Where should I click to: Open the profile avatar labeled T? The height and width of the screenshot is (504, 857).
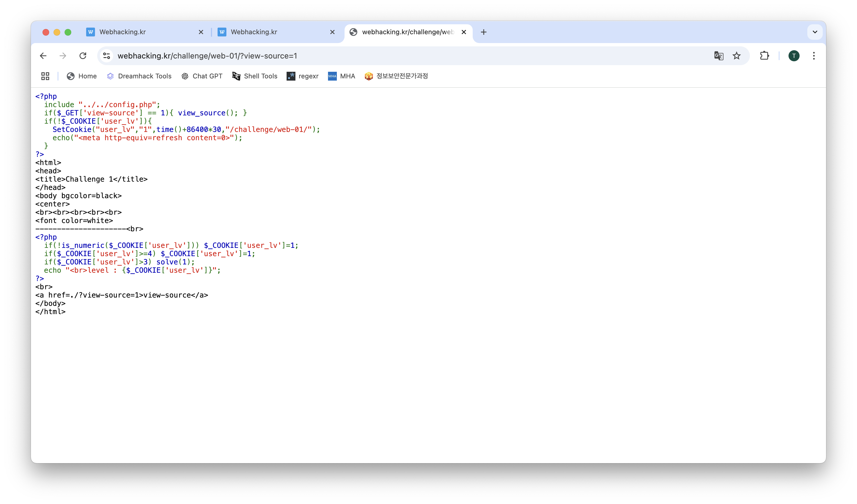(x=794, y=56)
